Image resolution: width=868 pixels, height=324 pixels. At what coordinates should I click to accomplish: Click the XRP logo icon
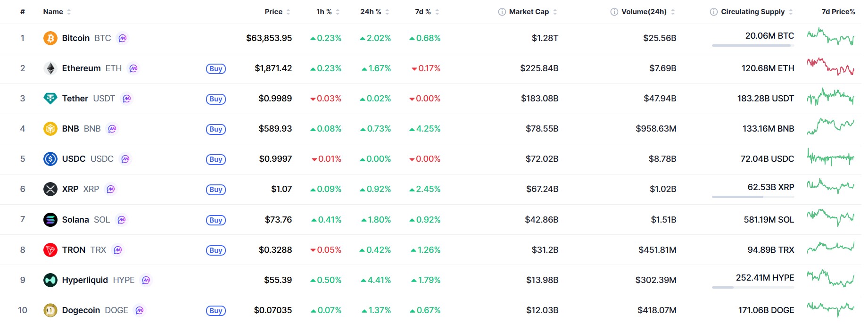pyautogui.click(x=50, y=189)
